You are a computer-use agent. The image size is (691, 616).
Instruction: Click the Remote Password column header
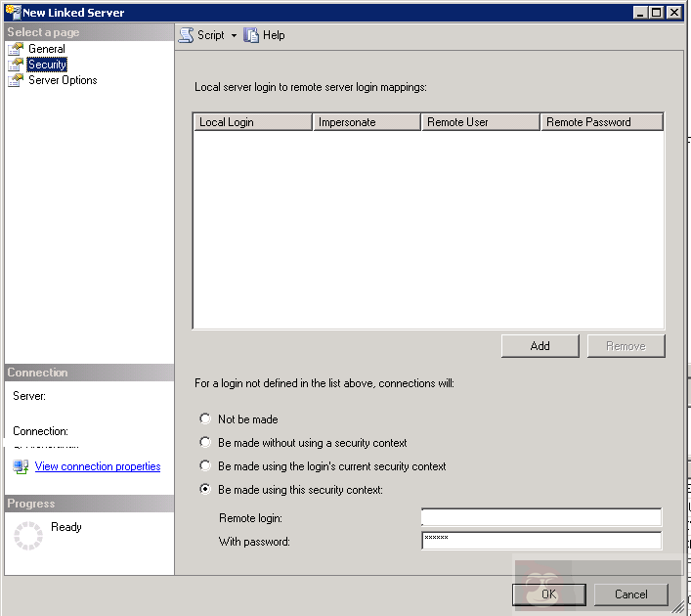(x=602, y=122)
